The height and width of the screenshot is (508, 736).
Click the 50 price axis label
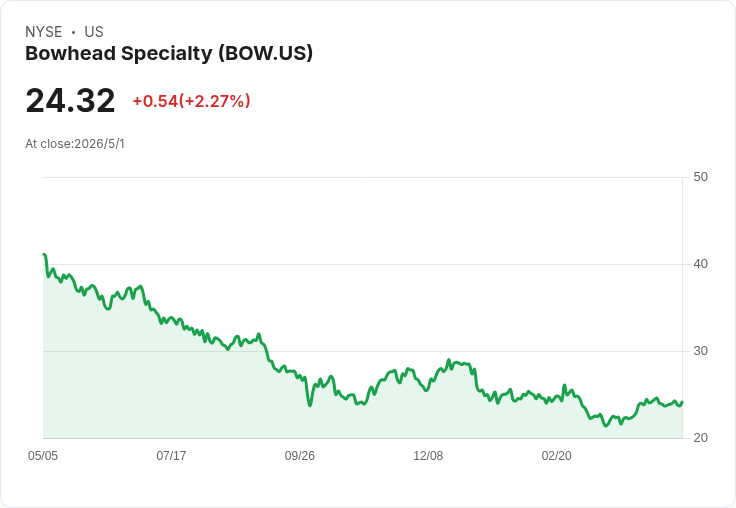(700, 177)
